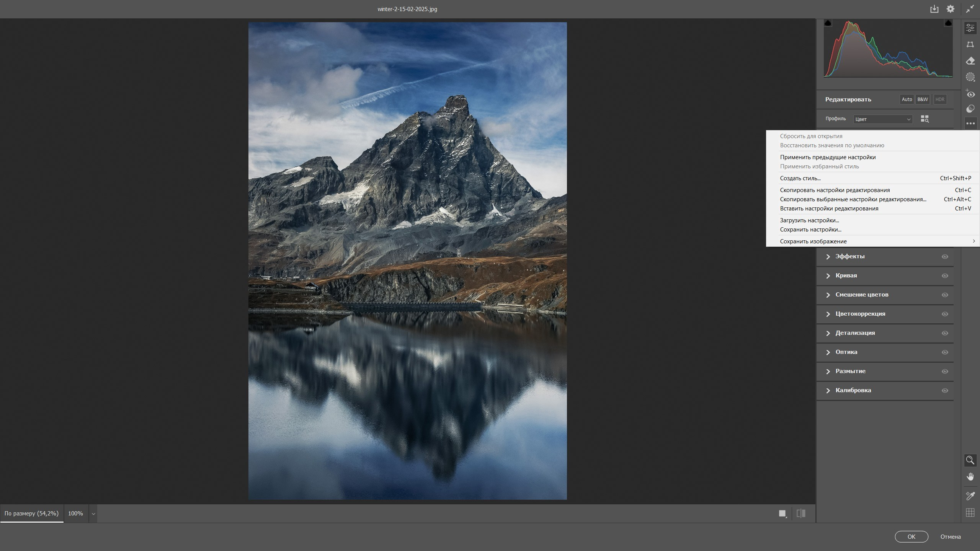Toggle the grid overlay icon
This screenshot has height=551, width=980.
coord(970,513)
